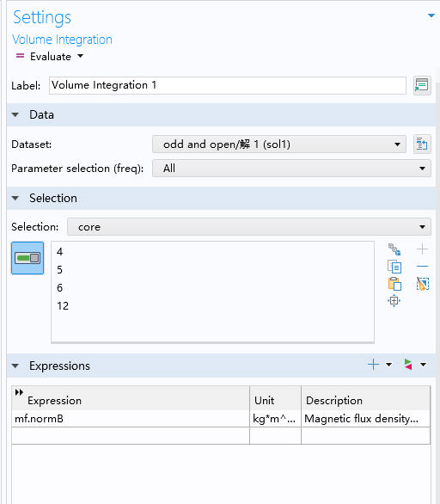Viewport: 440px width, 504px height.
Task: Select domain 12 in selection list
Action: [x=63, y=305]
